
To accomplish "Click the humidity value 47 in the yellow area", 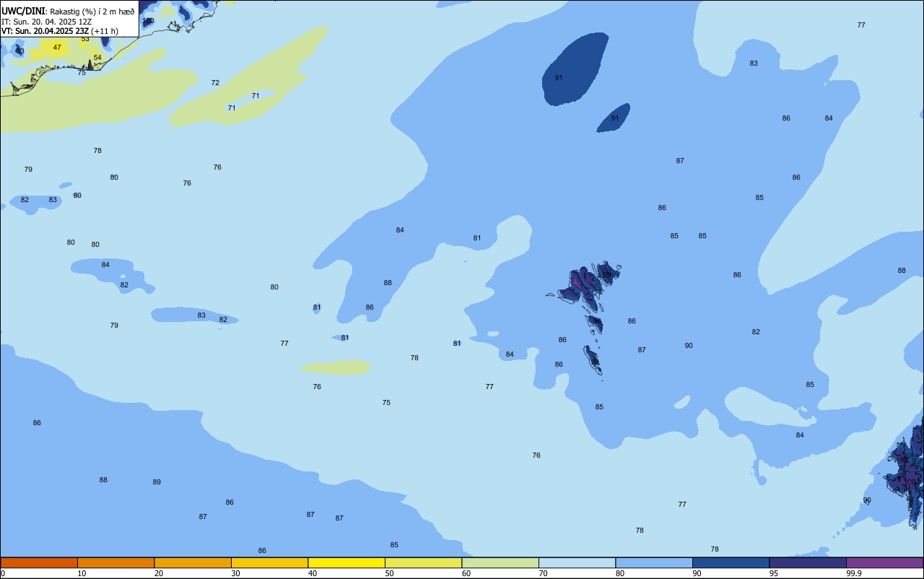I will (57, 48).
